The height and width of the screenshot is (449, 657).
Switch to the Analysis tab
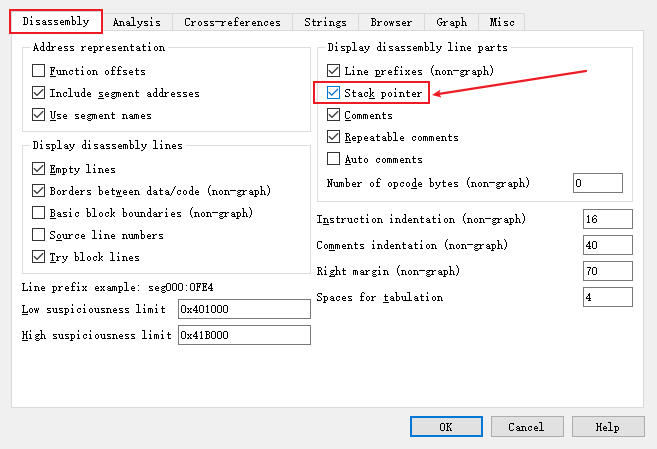click(136, 22)
